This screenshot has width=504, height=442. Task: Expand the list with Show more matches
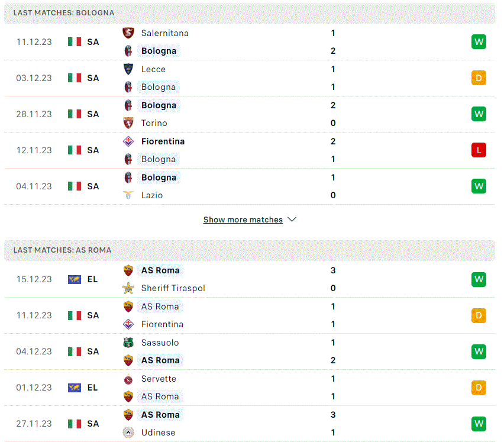[243, 220]
